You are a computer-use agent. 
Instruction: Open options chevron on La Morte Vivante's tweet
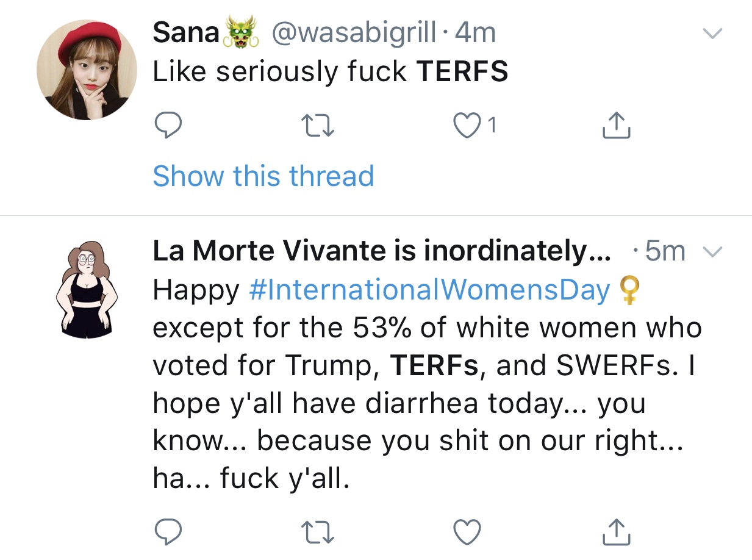(712, 251)
